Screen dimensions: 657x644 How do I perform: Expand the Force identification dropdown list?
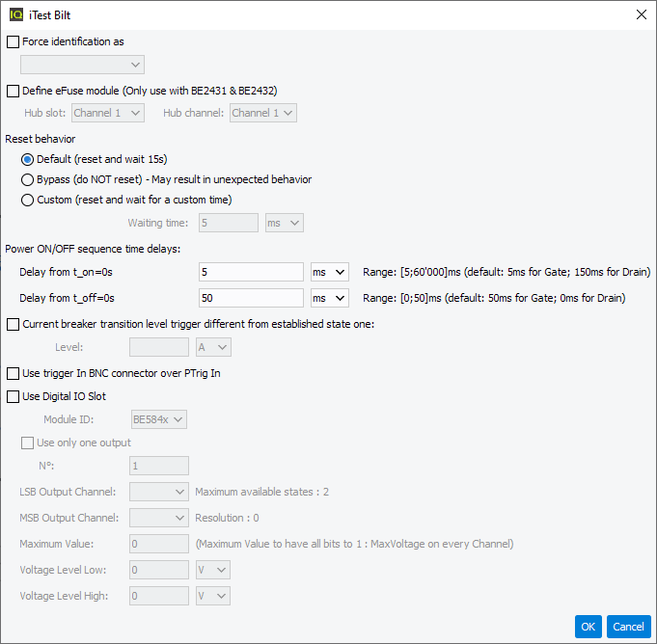(x=83, y=65)
